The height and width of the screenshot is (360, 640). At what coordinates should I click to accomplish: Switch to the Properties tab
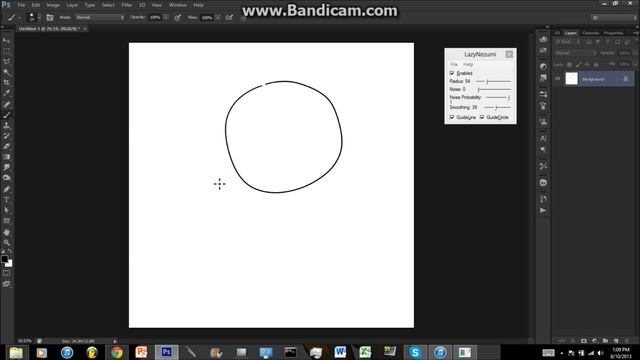coord(613,33)
